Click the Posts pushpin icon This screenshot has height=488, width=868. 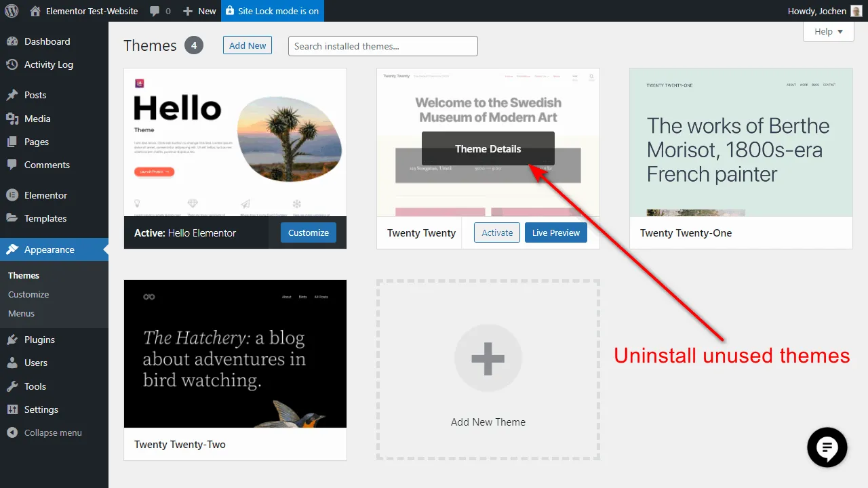(x=12, y=95)
